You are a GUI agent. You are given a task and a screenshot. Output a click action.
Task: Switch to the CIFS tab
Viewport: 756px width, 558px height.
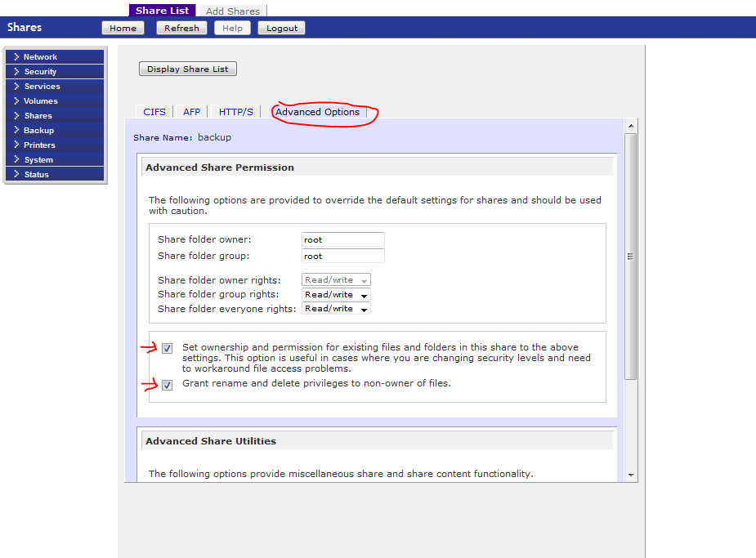(154, 112)
